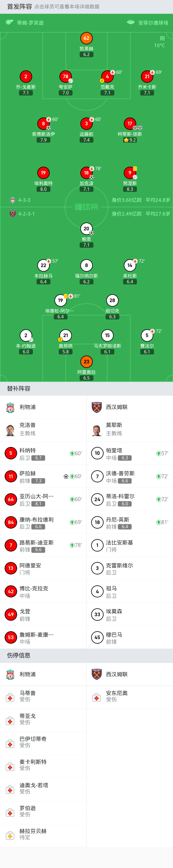Click Liverpool crest in substitutes section

tap(11, 407)
